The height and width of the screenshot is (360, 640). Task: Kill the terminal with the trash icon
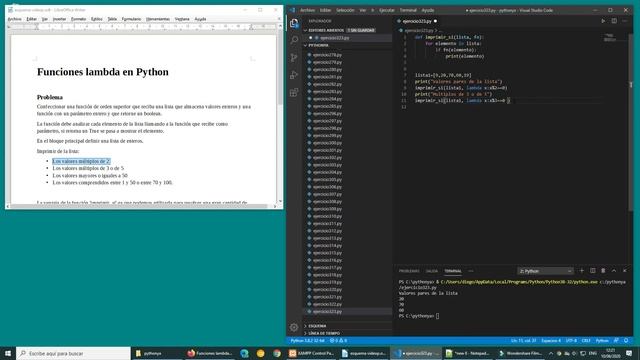[603, 271]
